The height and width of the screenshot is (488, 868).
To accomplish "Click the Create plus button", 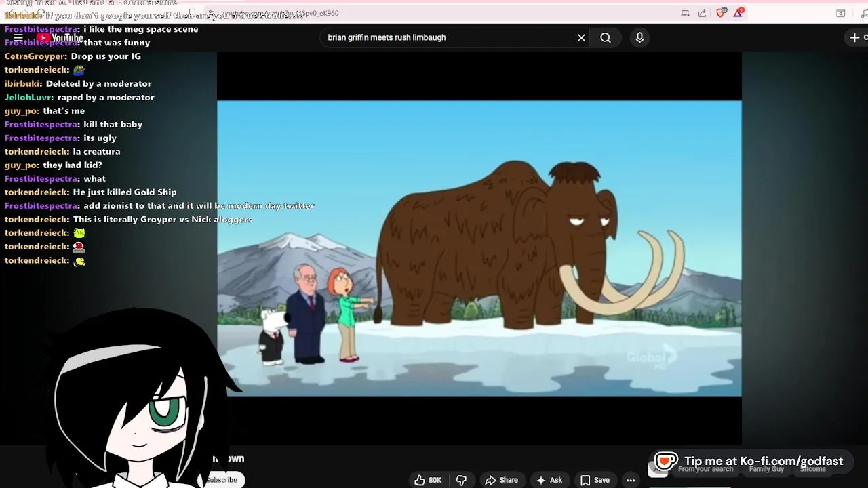I will tap(856, 38).
